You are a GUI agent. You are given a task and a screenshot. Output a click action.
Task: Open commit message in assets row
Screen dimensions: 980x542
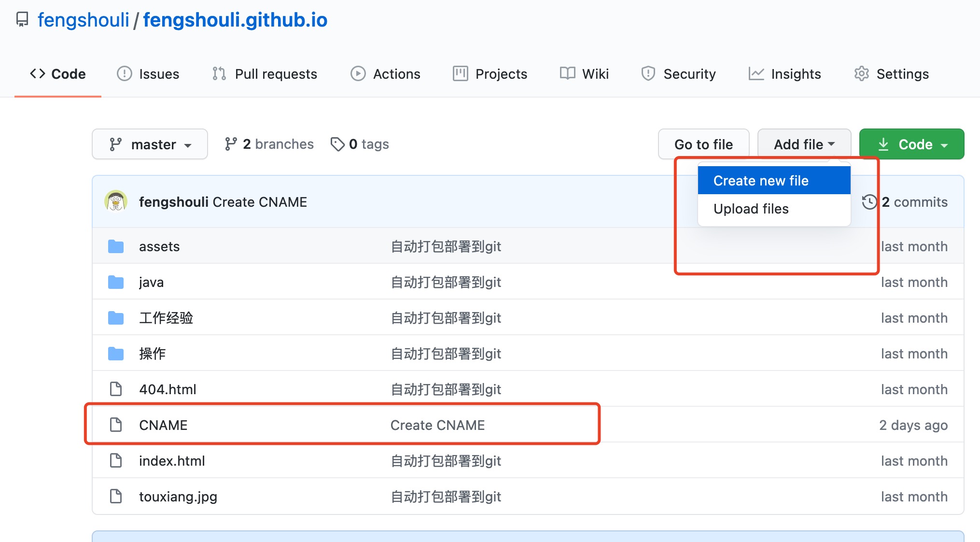[446, 246]
